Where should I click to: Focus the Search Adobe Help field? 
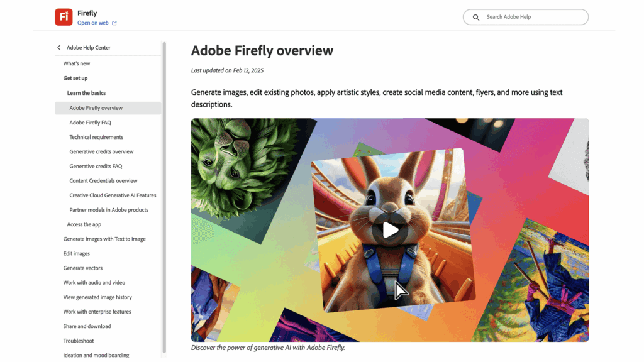pos(525,17)
